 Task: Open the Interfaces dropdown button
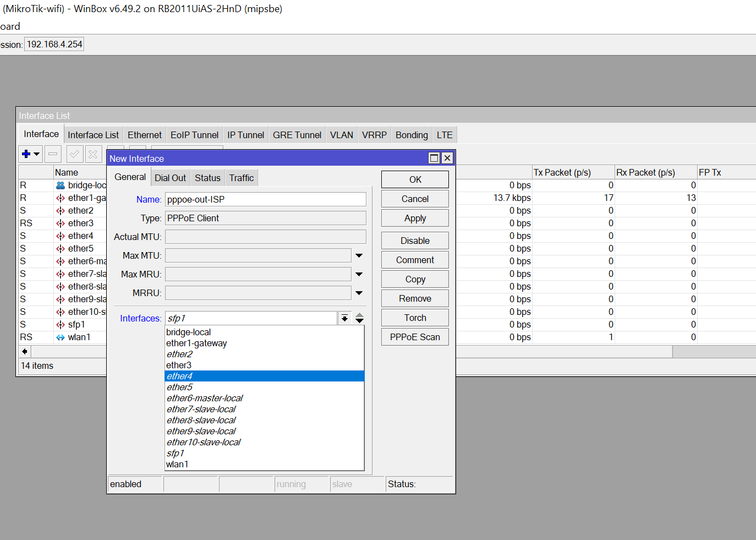point(344,318)
